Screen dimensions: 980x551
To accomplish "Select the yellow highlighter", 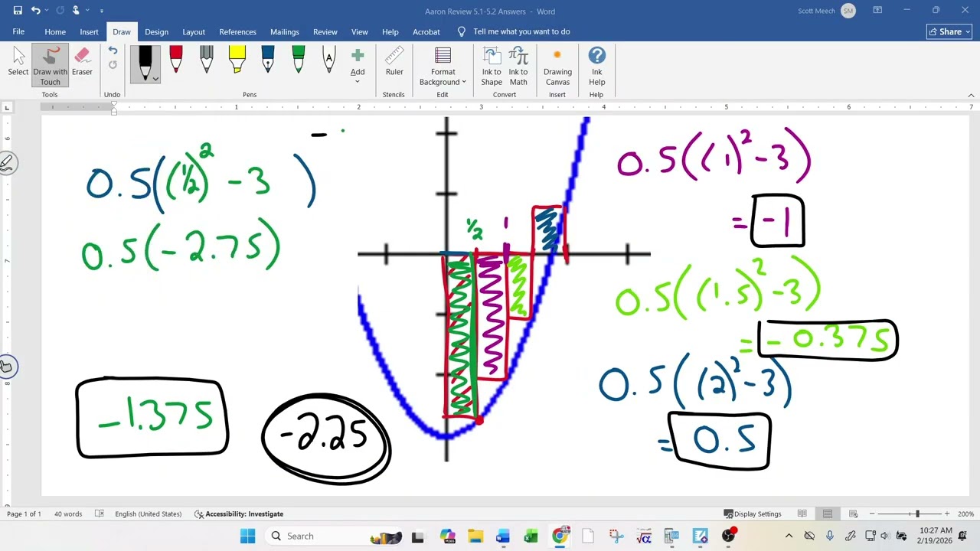I will coord(237,60).
